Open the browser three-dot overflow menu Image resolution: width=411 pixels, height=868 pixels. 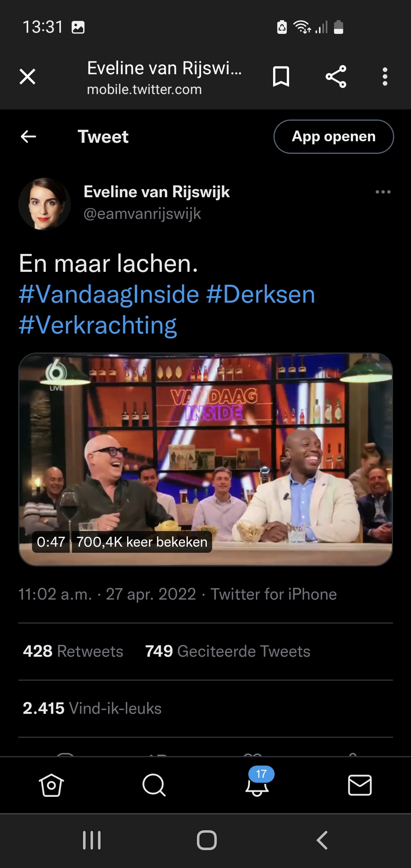point(385,77)
